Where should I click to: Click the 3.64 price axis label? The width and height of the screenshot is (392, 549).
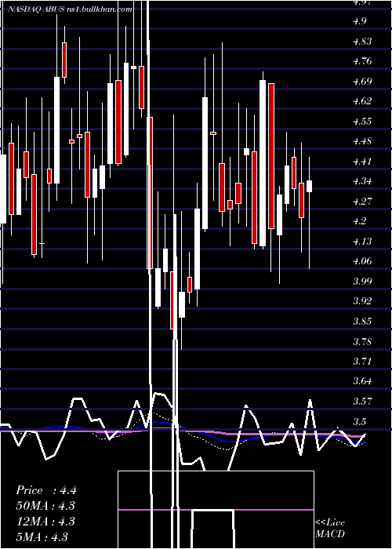[362, 381]
